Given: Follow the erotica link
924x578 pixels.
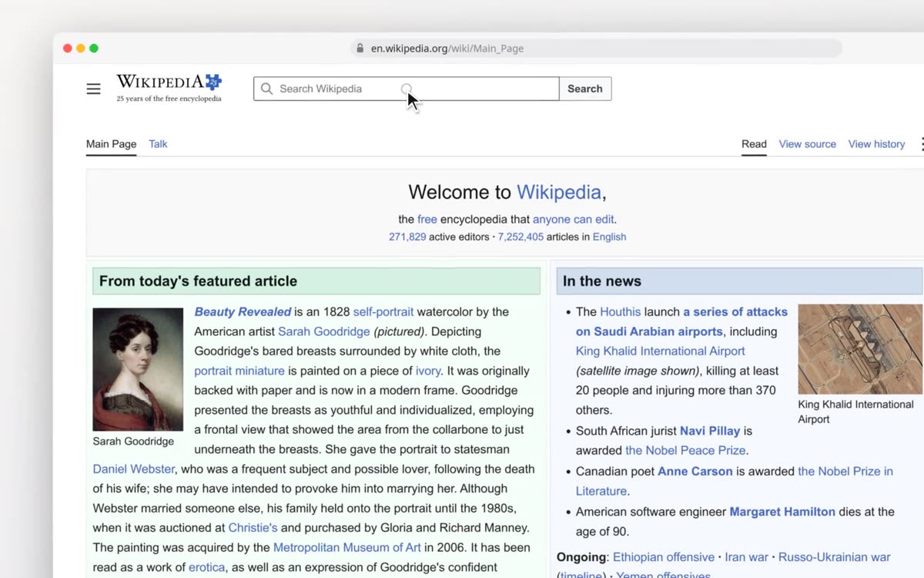Looking at the screenshot, I should tap(207, 567).
